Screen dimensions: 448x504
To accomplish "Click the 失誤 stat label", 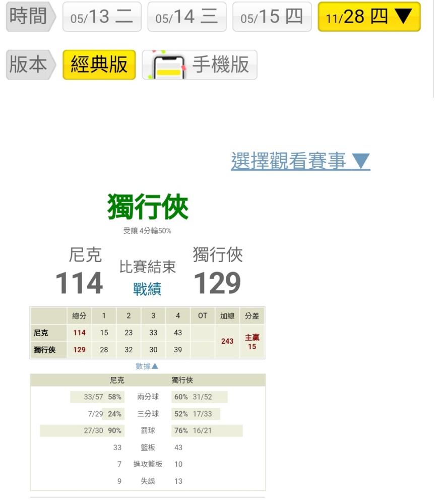I will 148,481.
